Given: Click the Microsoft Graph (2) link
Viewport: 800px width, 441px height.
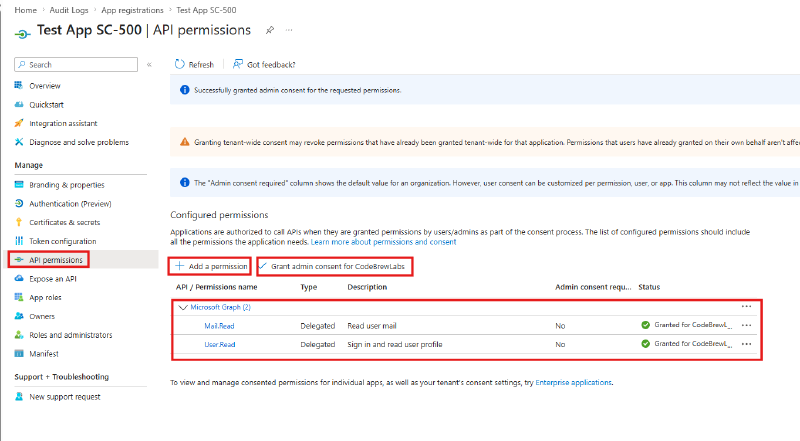Looking at the screenshot, I should point(220,307).
